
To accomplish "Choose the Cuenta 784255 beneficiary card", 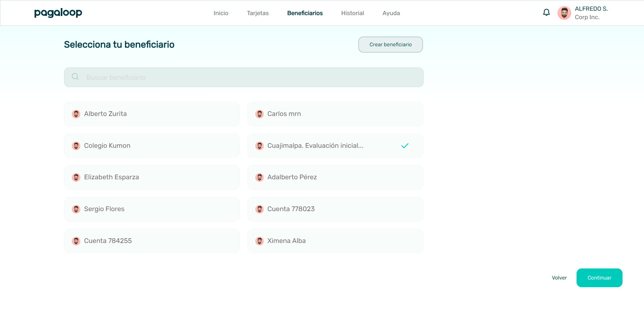I will [x=152, y=241].
